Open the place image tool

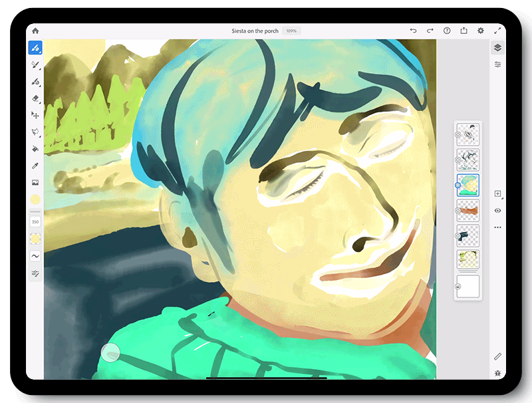tap(35, 182)
